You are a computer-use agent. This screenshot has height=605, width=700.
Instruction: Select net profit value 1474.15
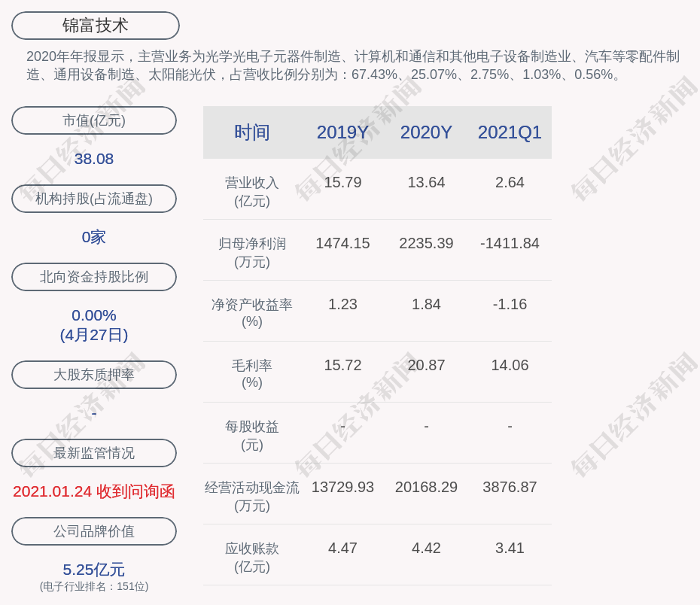342,243
